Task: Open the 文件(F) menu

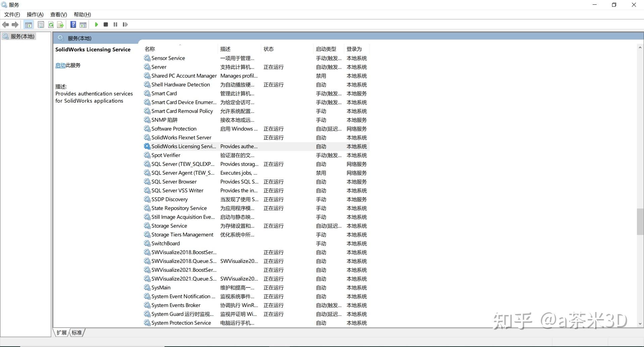Action: point(12,14)
